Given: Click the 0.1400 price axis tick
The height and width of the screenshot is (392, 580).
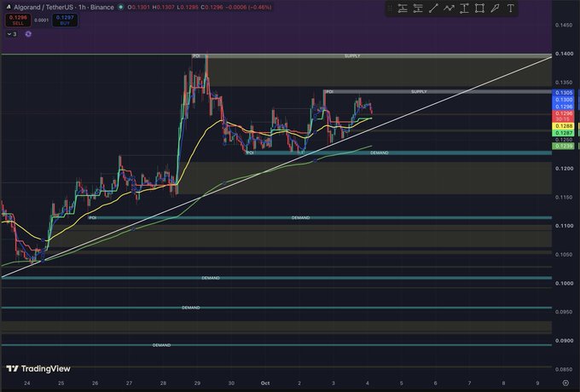Looking at the screenshot, I should tap(564, 54).
